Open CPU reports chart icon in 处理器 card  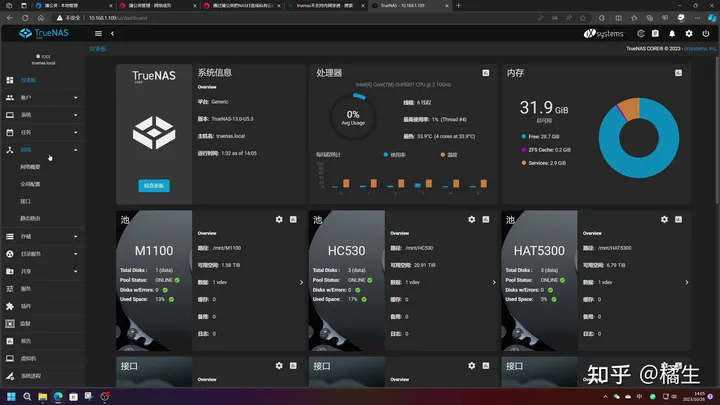pos(485,73)
